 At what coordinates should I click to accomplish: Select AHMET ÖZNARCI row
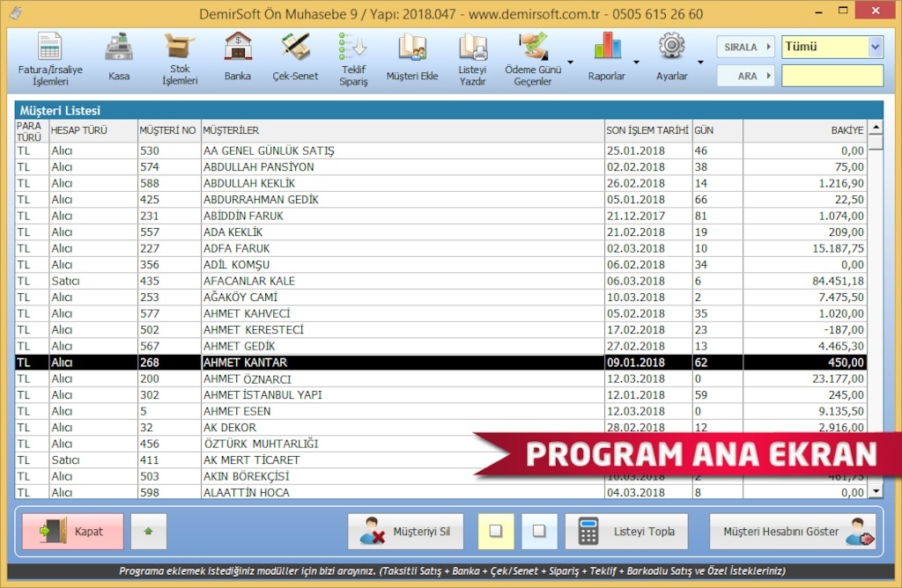440,379
